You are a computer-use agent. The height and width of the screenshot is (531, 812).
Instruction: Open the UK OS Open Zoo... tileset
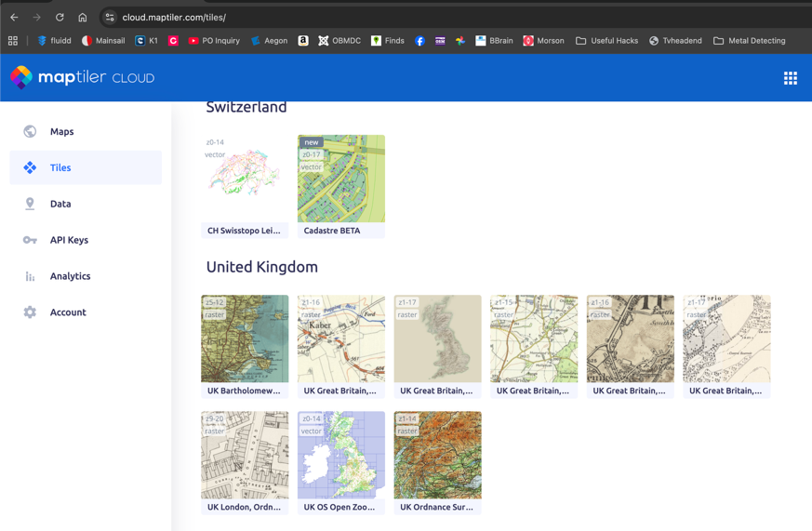coord(340,463)
